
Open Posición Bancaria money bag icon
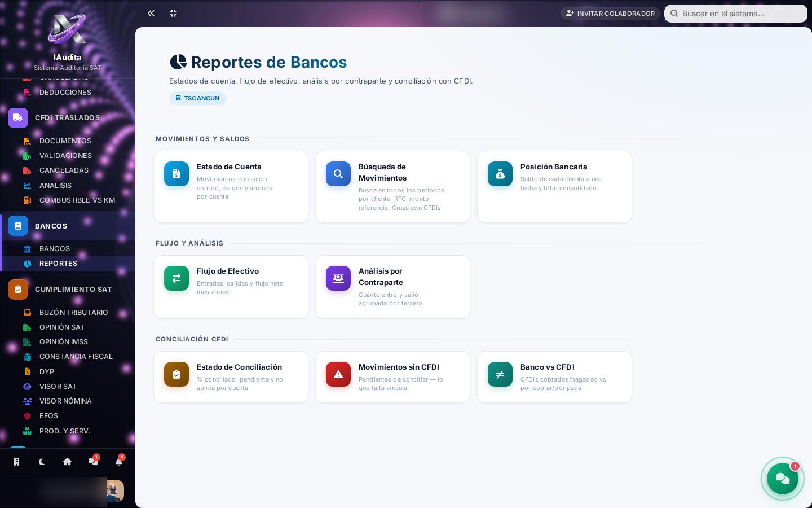click(x=500, y=174)
